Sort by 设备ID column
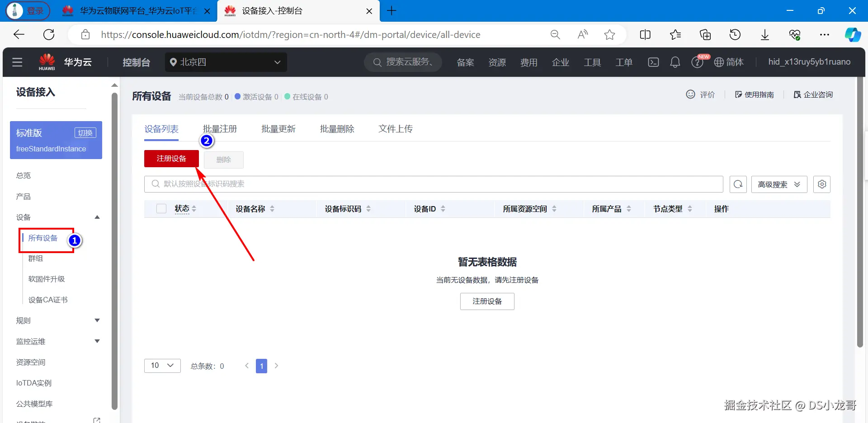868x423 pixels. click(443, 209)
